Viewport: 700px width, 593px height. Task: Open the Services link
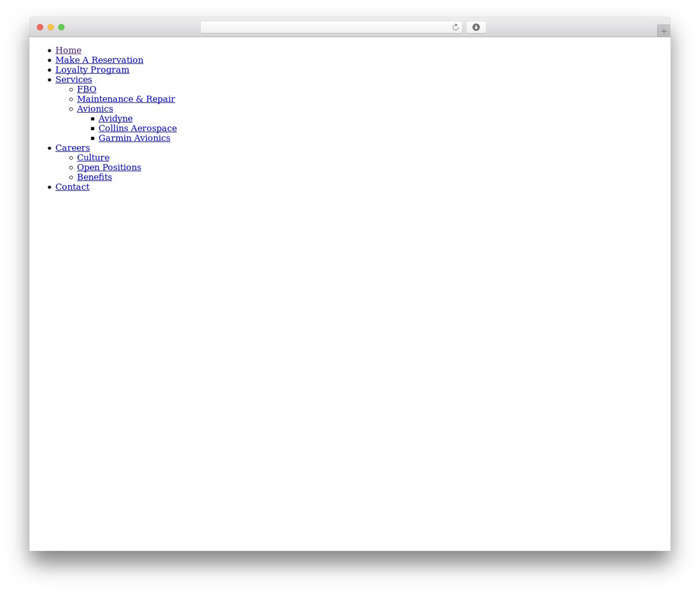(74, 80)
